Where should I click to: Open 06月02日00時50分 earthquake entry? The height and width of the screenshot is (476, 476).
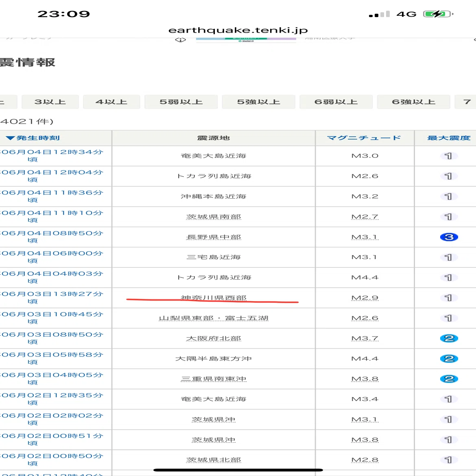(x=52, y=460)
